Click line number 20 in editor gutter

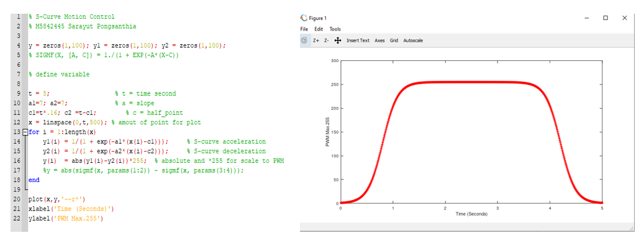[x=17, y=199]
